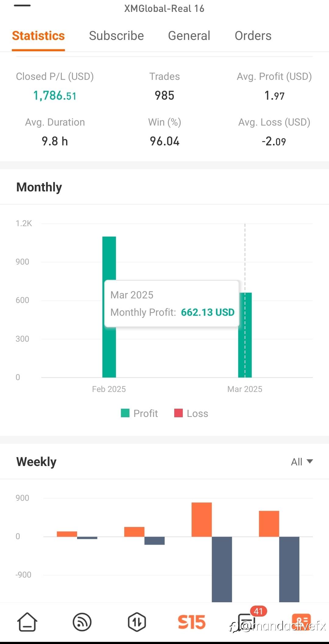Screen dimensions: 329x644
Task: Select the Statistics tab
Action: [x=38, y=36]
